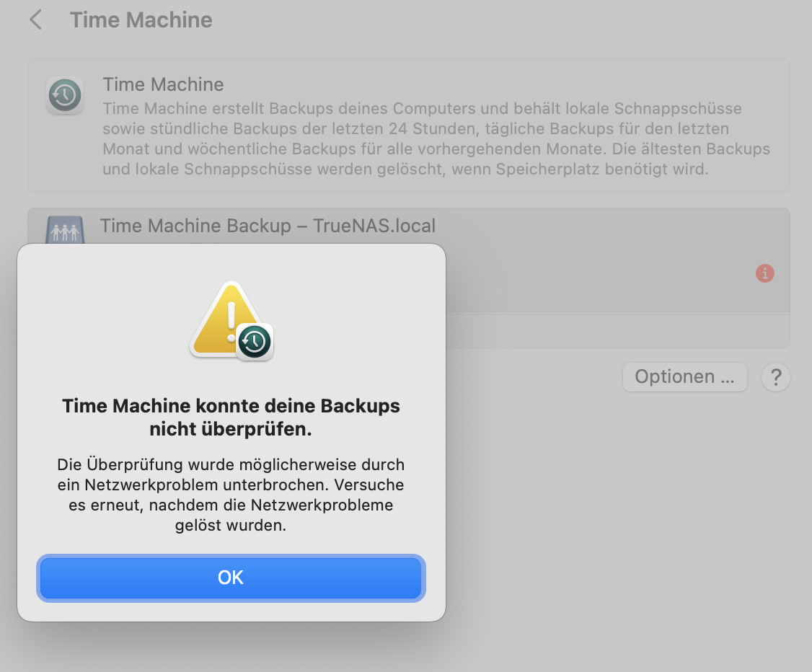Click the dialog headline 'Time Machine konnte deine Backups nicht überprüfen.'
Viewport: 812px width, 672px height.
click(231, 417)
